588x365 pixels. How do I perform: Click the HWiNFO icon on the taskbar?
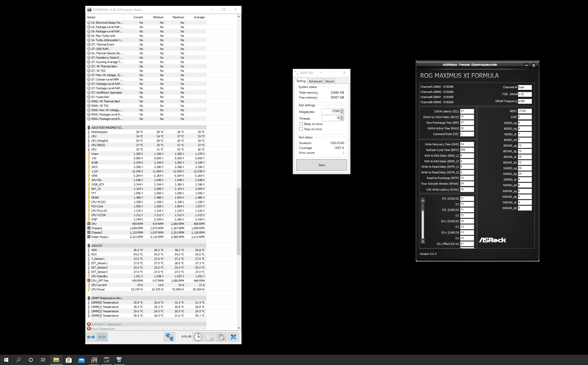[x=119, y=360]
